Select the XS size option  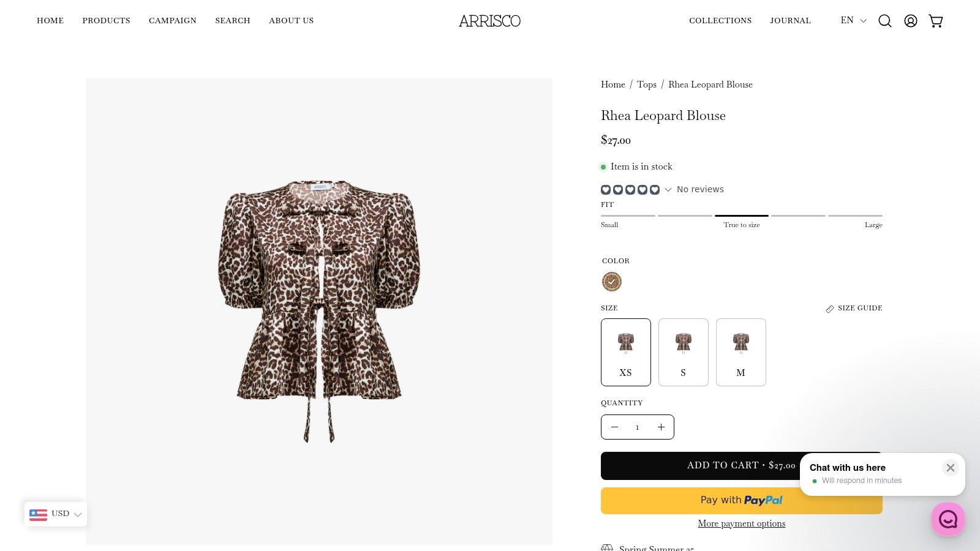click(625, 352)
